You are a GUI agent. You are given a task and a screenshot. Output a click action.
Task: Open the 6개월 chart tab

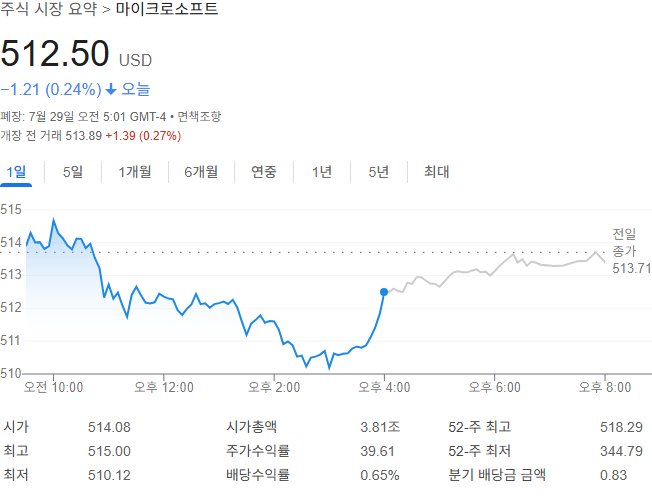pyautogui.click(x=201, y=172)
